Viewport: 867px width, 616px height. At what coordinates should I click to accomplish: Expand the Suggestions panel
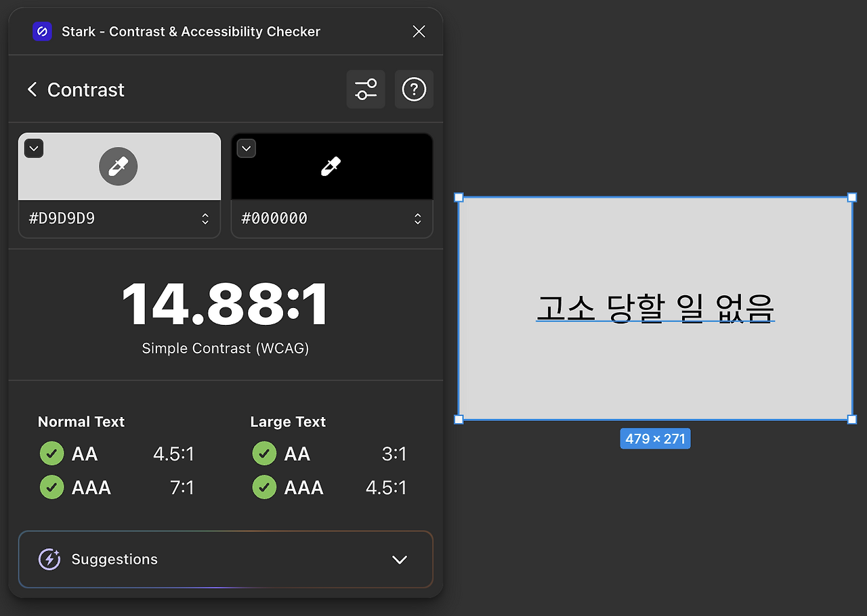tap(399, 559)
